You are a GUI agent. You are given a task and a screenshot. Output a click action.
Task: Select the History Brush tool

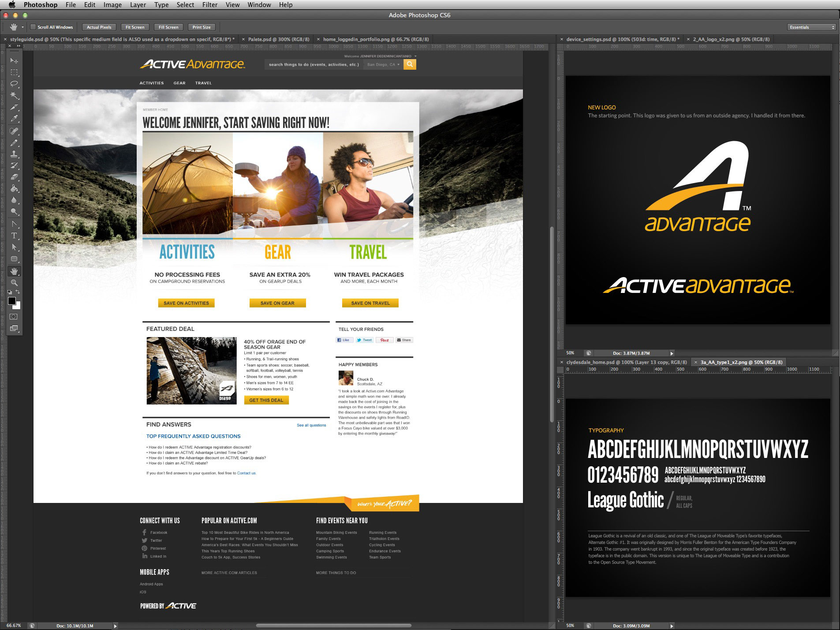tap(14, 165)
